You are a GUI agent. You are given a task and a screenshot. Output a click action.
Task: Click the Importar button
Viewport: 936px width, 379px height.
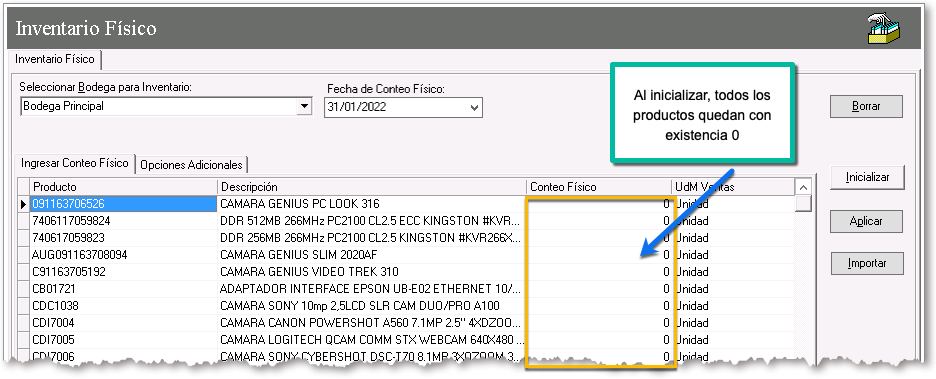coord(867,263)
